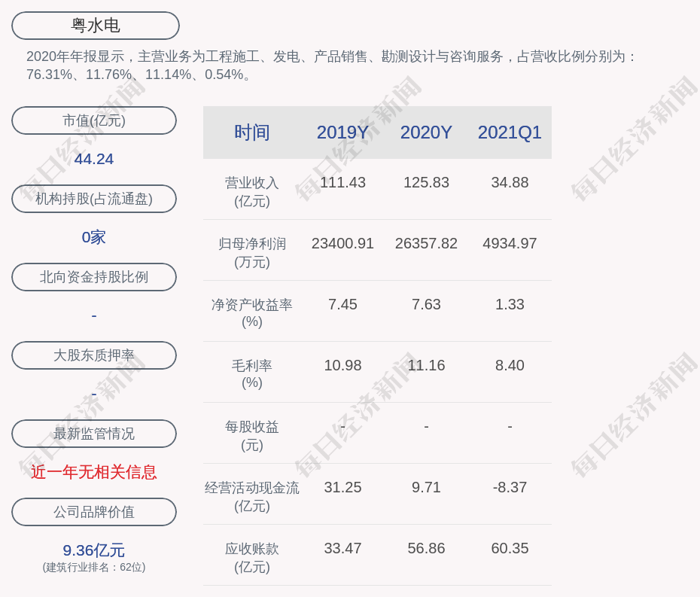Click the 营业收入(亿元) row label
700x597 pixels.
[x=252, y=192]
